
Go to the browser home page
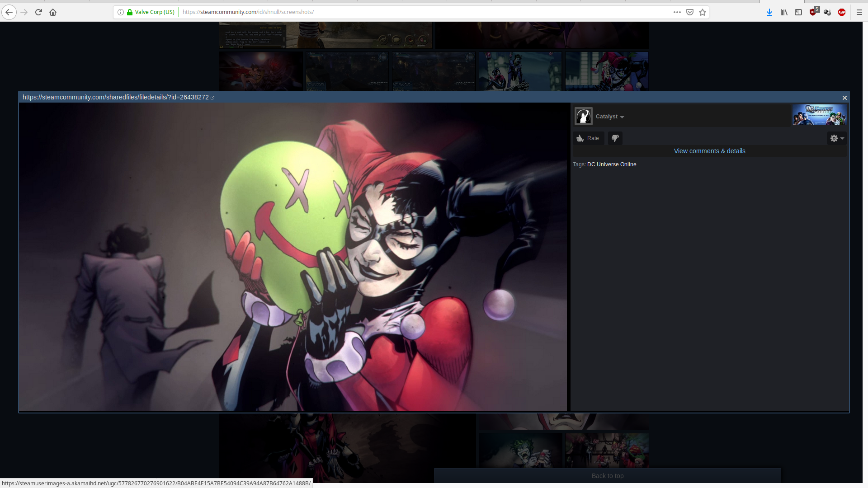pos(53,12)
